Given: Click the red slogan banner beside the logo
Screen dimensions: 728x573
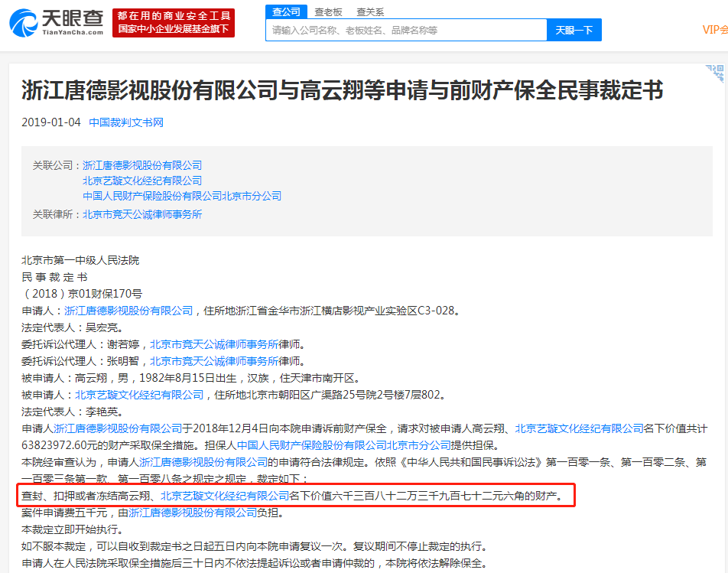Looking at the screenshot, I should [174, 23].
